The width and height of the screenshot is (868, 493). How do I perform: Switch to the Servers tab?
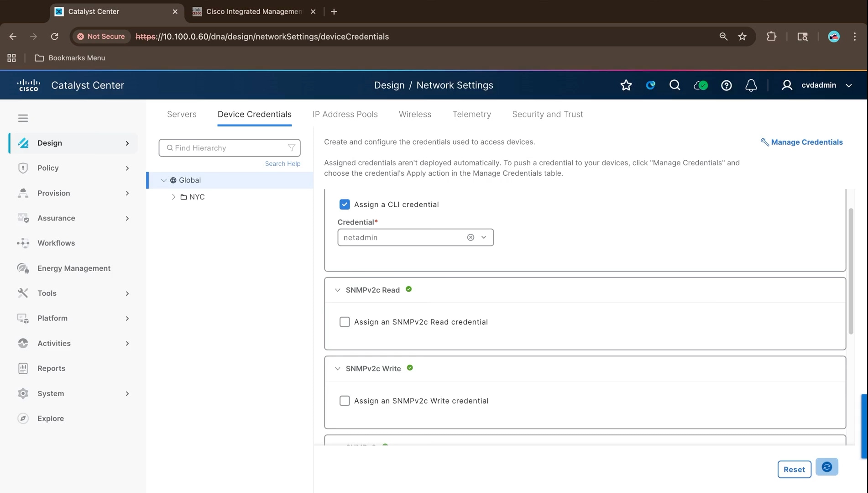point(182,114)
